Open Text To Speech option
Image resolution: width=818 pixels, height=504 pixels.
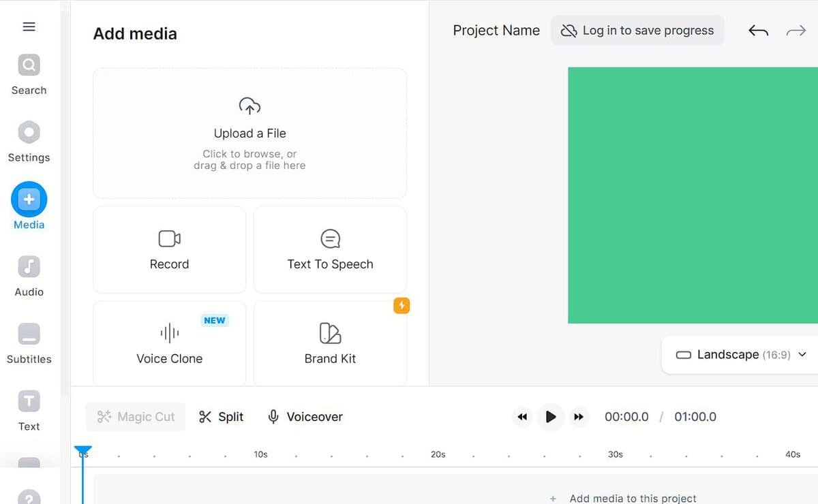pyautogui.click(x=330, y=250)
